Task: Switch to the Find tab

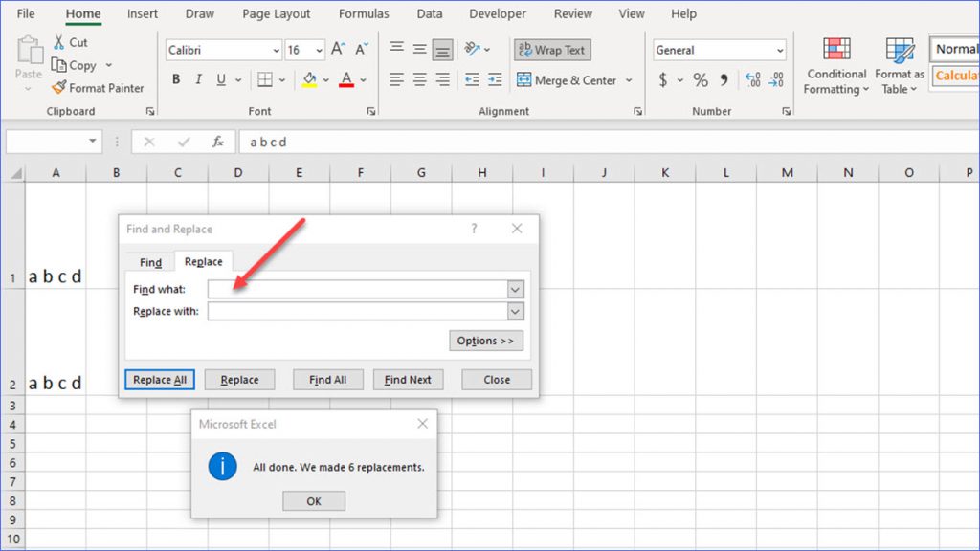Action: (x=149, y=261)
